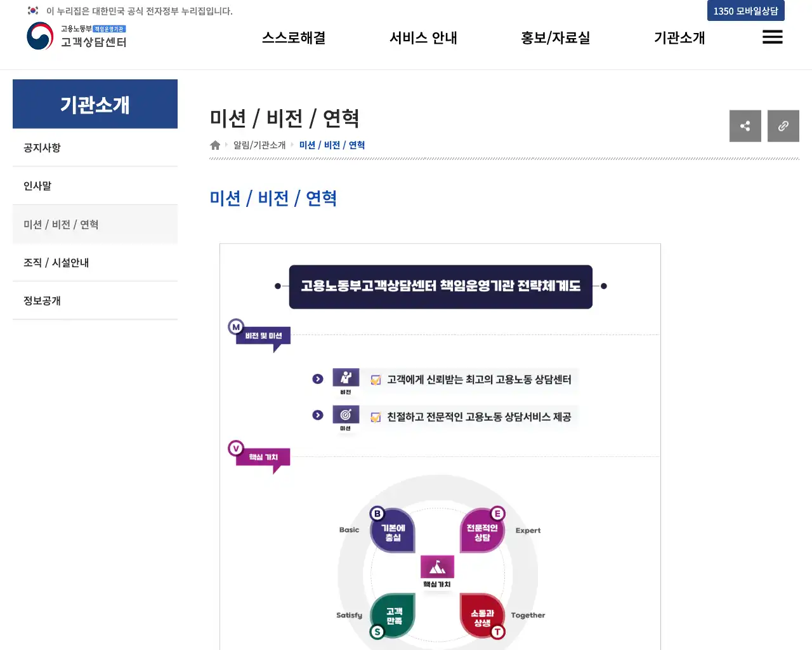812x650 pixels.
Task: Open 인사말 sidebar page
Action: 37,186
